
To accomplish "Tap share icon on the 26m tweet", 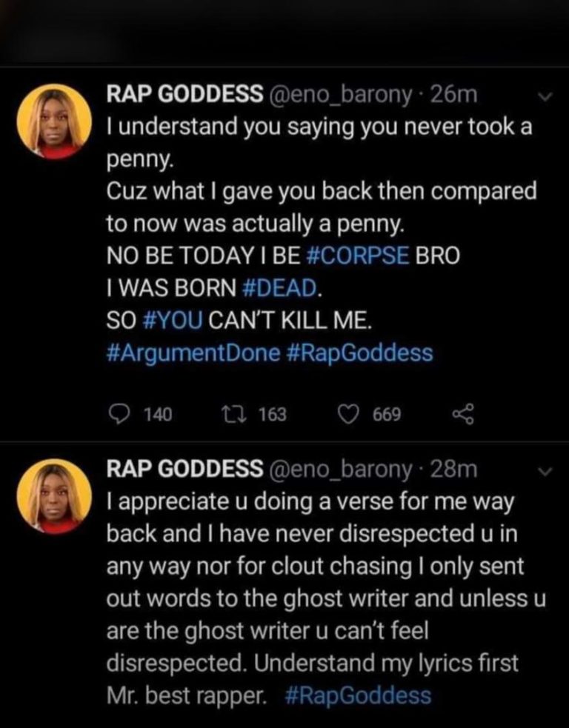I will coord(463,414).
